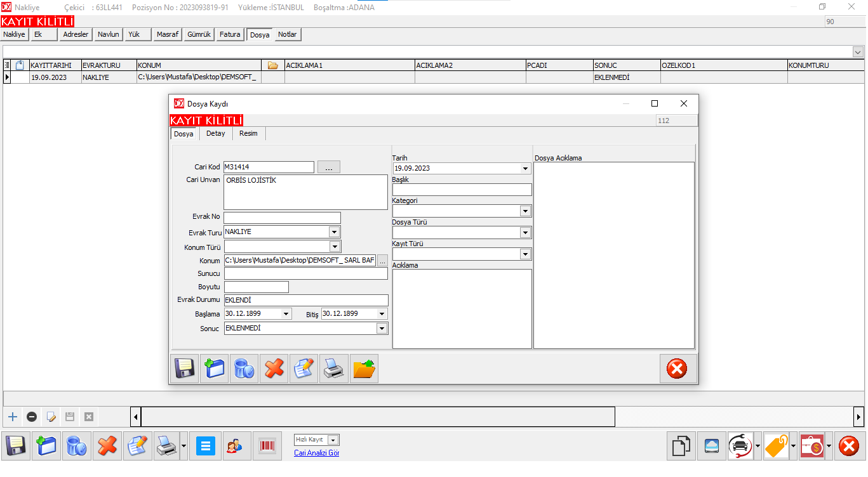Screen dimensions: 868x477
Task: Open the Sonuc dropdown
Action: (x=382, y=329)
